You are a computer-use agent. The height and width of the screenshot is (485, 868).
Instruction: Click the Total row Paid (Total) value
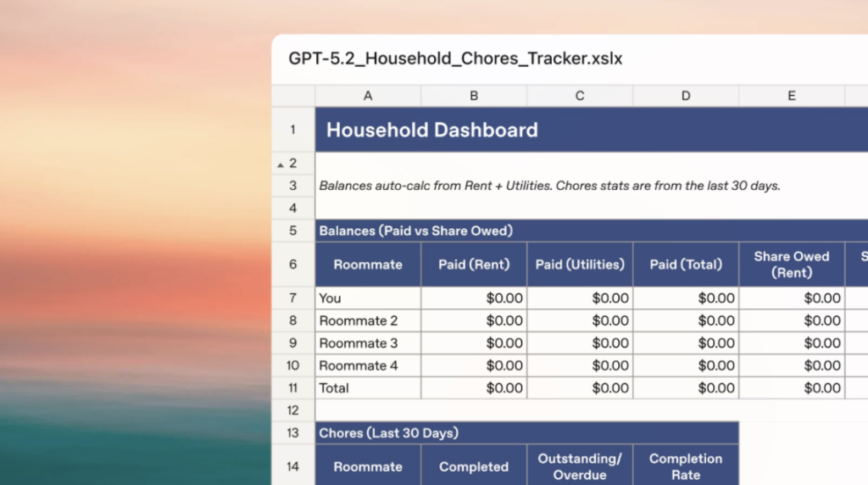click(x=686, y=388)
